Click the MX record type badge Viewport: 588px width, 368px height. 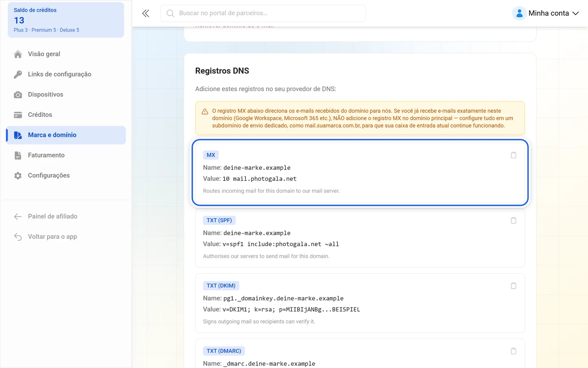tap(211, 155)
